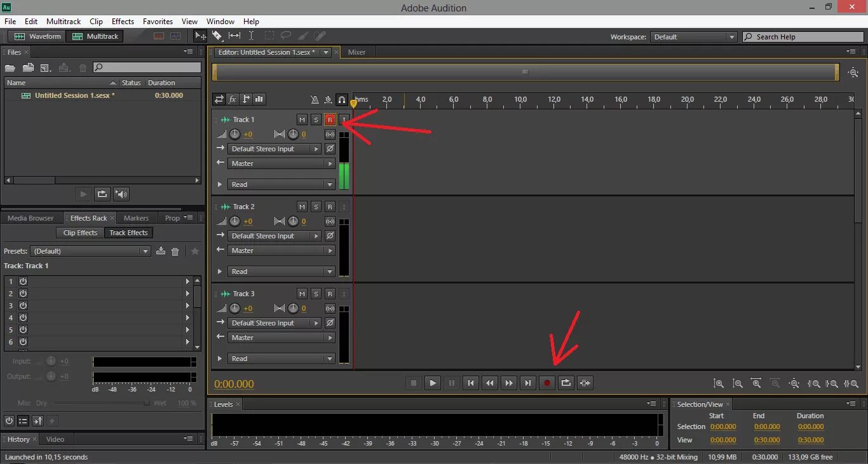868x464 pixels.
Task: Expand Track 2 automation lanes arrow
Action: click(x=220, y=271)
